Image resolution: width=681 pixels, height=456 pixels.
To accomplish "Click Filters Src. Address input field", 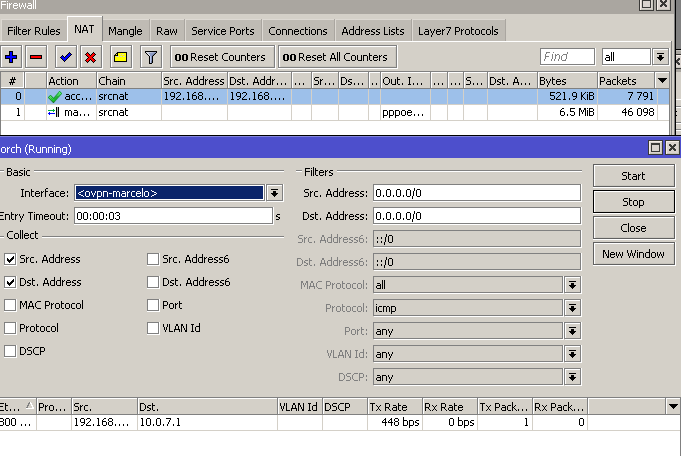I will pos(477,193).
